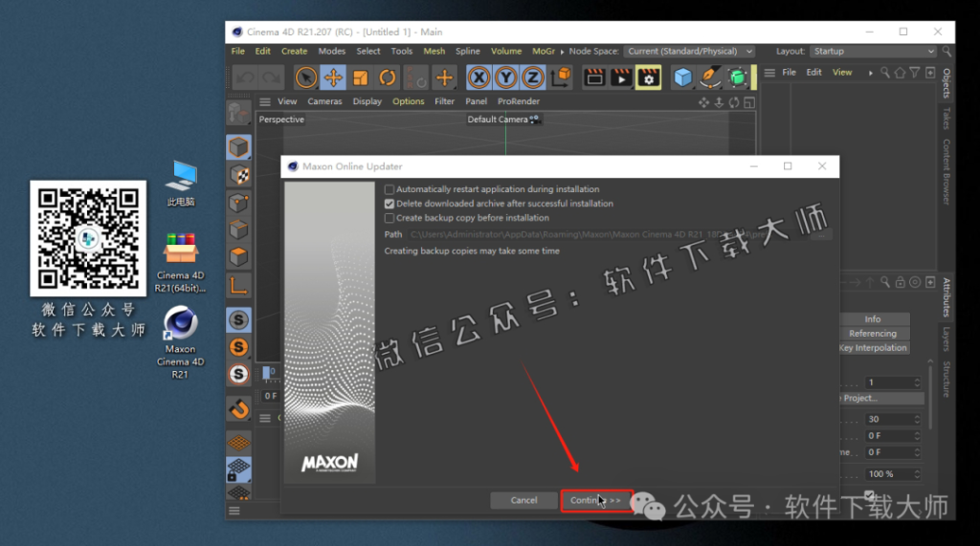
Task: Click Continue button in updater
Action: [x=596, y=500]
